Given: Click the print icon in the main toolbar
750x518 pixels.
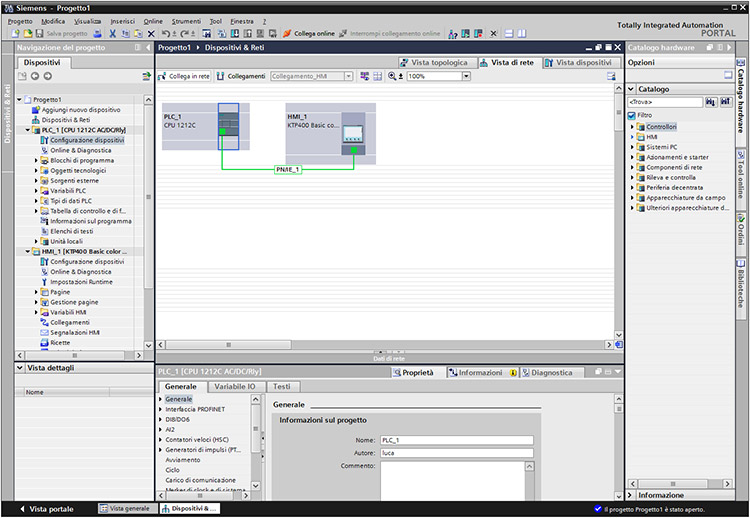Looking at the screenshot, I should [x=98, y=33].
